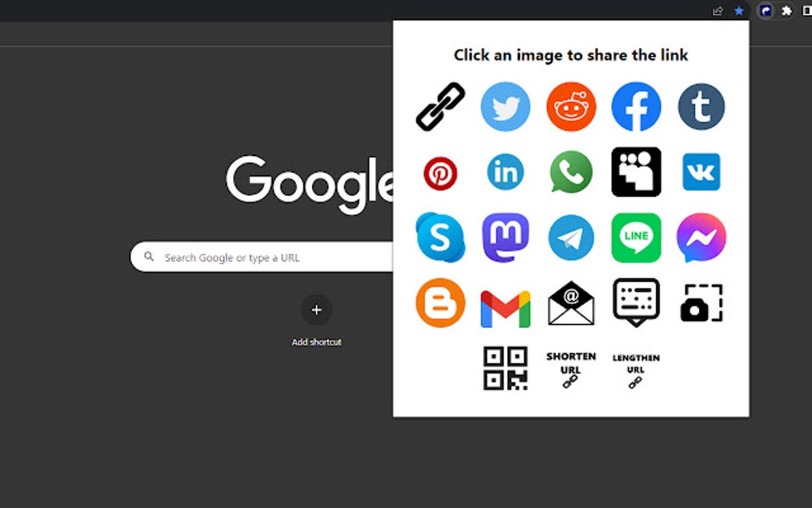Image resolution: width=812 pixels, height=508 pixels.
Task: Send the link through LINE
Action: pyautogui.click(x=635, y=237)
